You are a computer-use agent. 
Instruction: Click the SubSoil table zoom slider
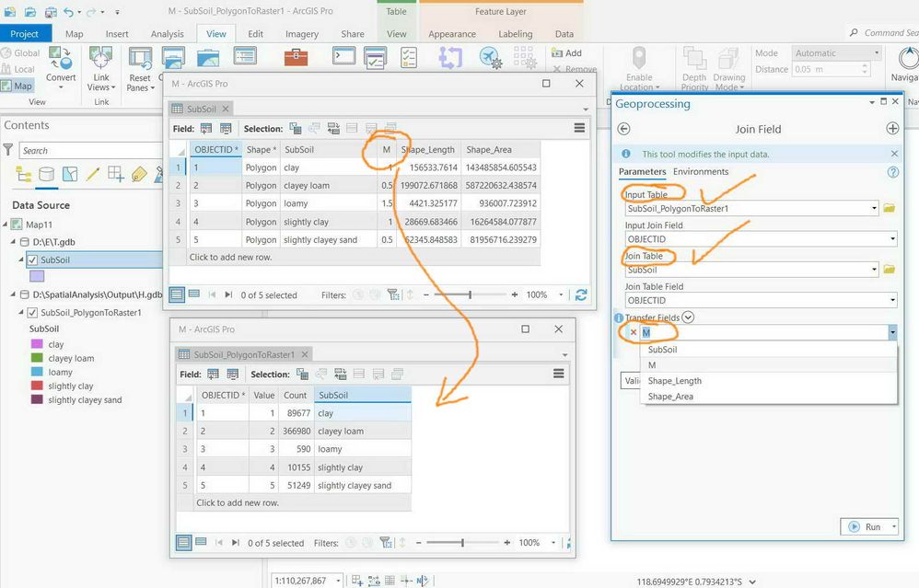pyautogui.click(x=470, y=294)
